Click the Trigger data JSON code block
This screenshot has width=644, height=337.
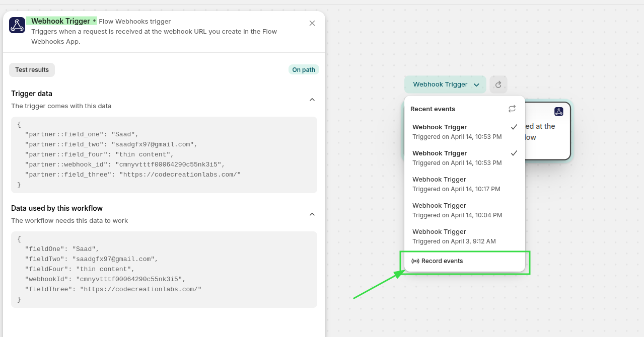(164, 155)
